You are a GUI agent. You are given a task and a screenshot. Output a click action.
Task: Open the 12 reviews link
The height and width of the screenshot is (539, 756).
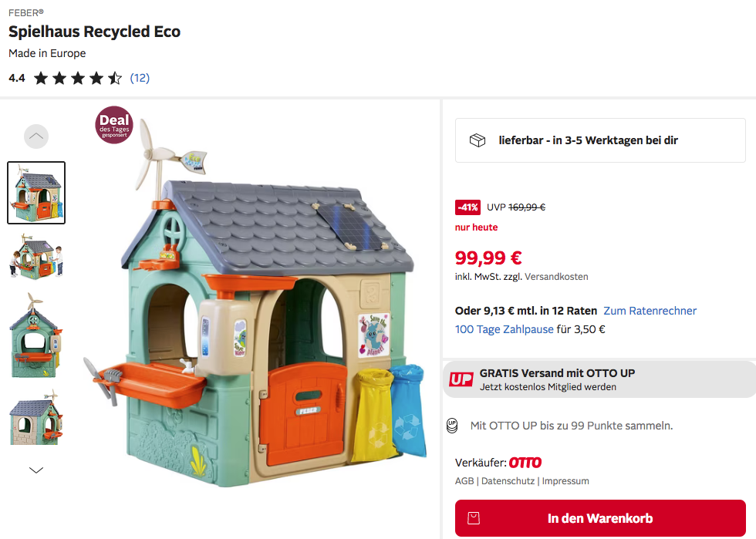tap(140, 78)
